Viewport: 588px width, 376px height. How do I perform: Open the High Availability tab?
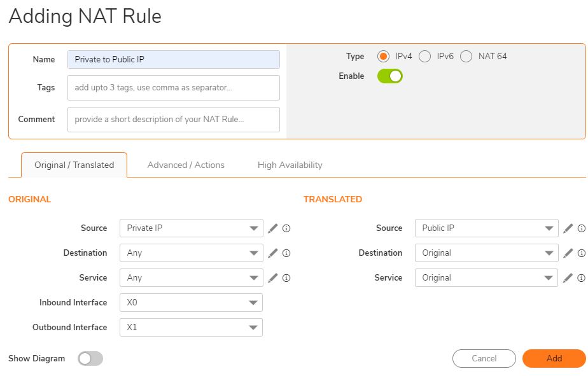pos(290,165)
